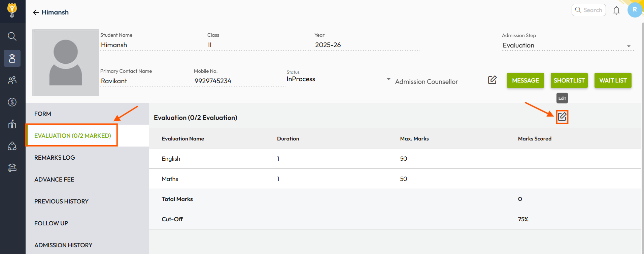Open the people group sidebar icon
This screenshot has height=254, width=644.
12,80
